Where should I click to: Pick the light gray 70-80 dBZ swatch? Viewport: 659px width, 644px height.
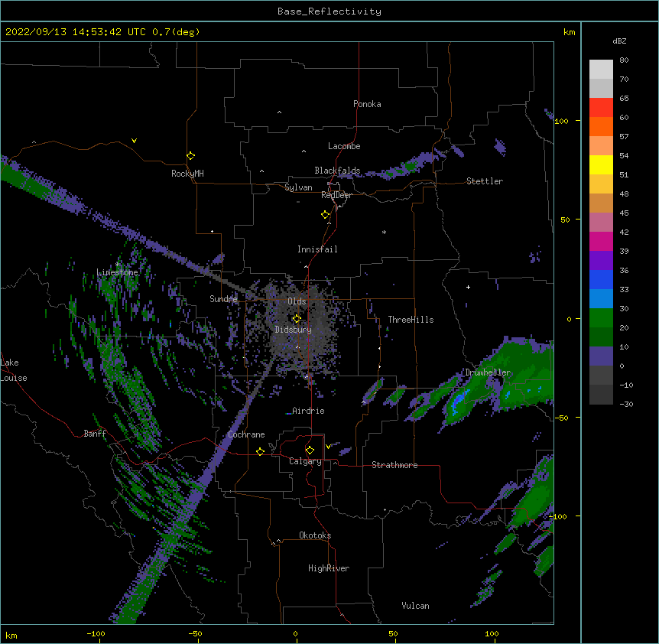click(601, 70)
